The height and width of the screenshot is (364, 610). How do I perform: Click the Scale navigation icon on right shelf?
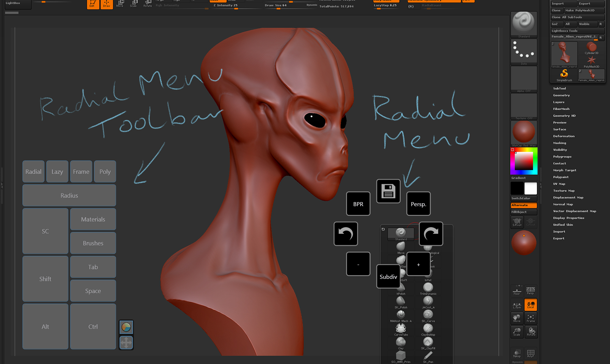pos(517,331)
